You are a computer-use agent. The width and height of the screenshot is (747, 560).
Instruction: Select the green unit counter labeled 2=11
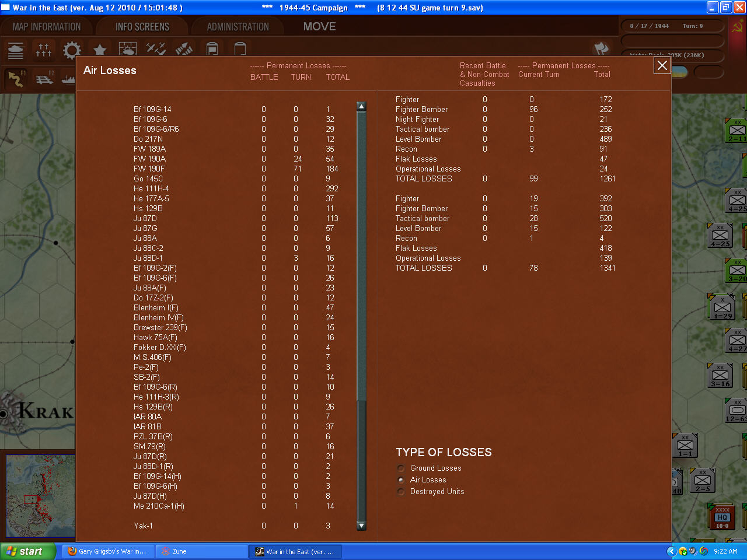736,130
